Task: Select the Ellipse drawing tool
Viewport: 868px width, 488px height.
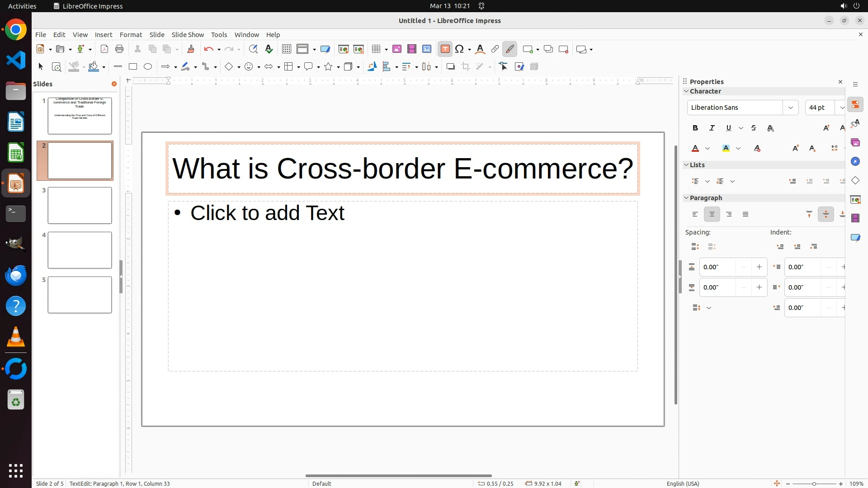Action: [148, 67]
